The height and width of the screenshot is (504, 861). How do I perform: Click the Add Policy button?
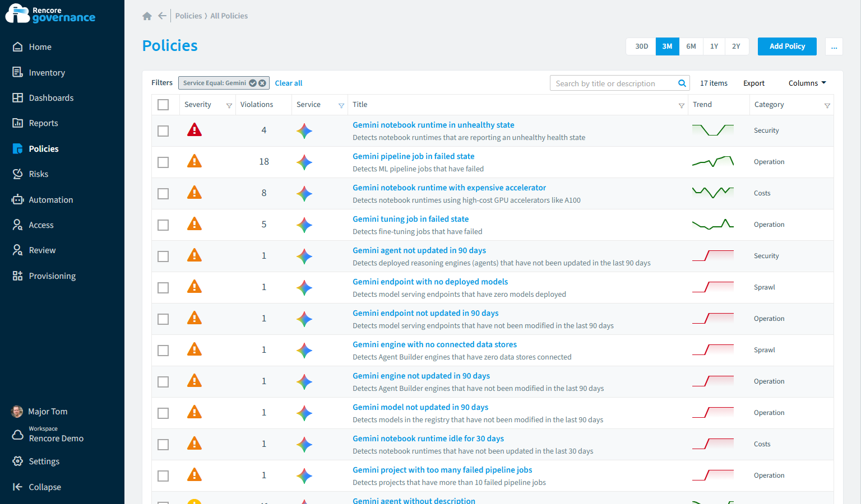[787, 46]
